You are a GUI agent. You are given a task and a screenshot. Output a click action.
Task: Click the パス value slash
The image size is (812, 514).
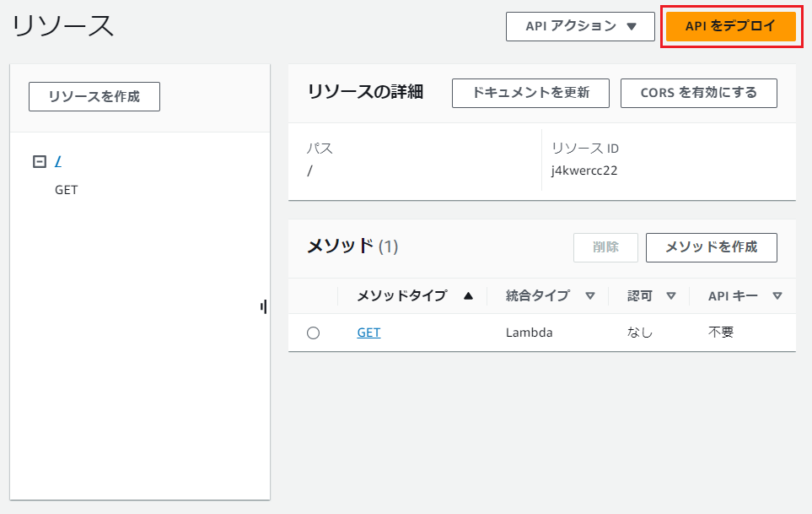309,171
